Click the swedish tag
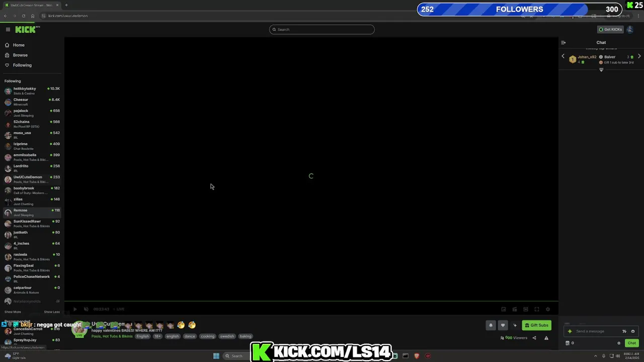 (227, 336)
